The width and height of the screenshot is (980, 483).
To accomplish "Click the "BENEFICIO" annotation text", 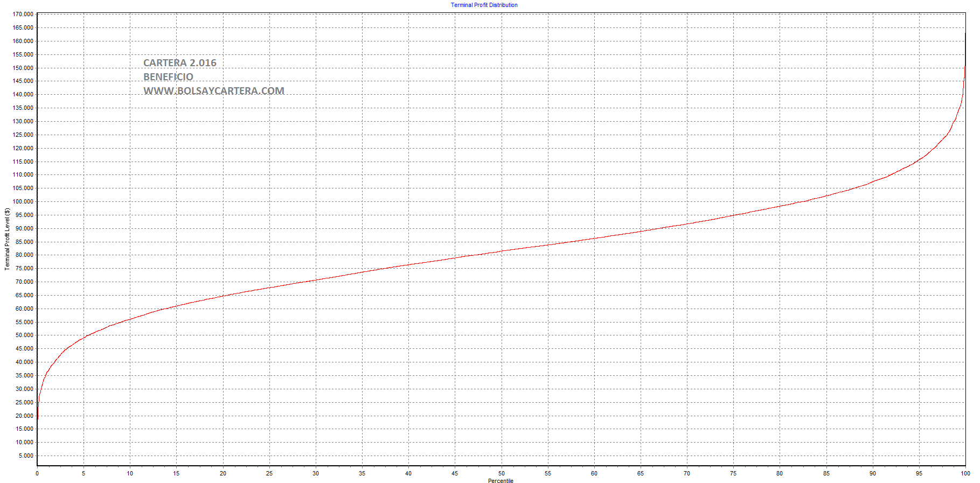I will pyautogui.click(x=168, y=77).
